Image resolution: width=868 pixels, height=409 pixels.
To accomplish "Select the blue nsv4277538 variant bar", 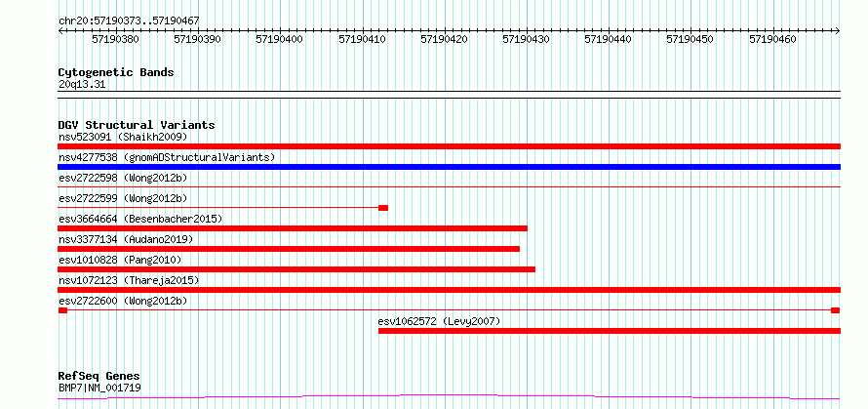I will [449, 167].
